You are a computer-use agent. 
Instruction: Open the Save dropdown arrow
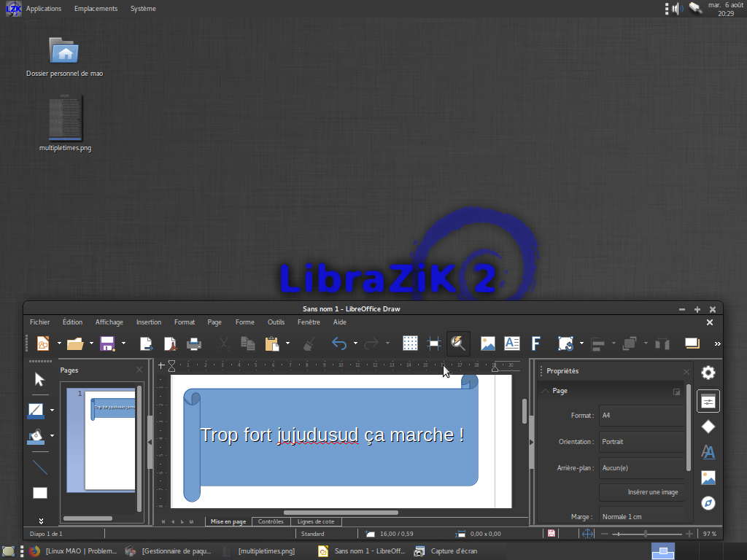point(123,343)
